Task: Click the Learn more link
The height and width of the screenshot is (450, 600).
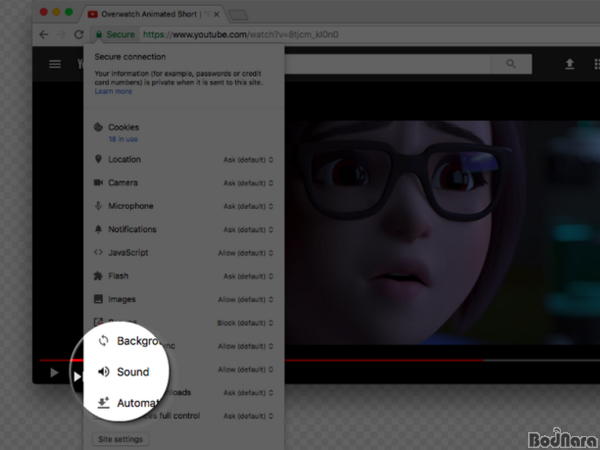Action: (x=113, y=91)
